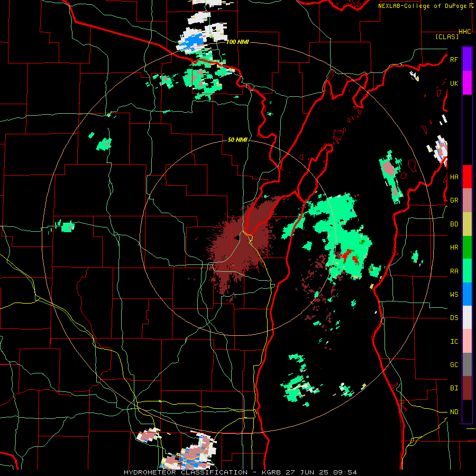Click the "[CLAS]" units label

447,36
